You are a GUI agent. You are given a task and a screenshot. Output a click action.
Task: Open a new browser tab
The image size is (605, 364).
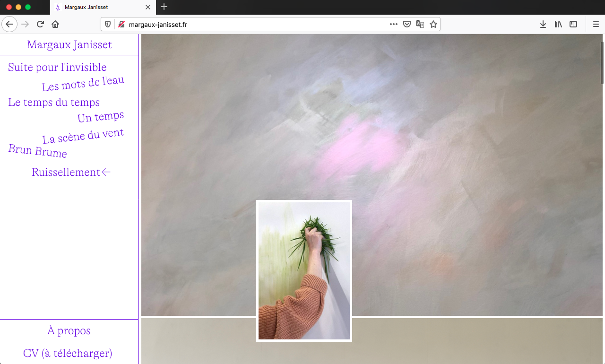pos(164,7)
